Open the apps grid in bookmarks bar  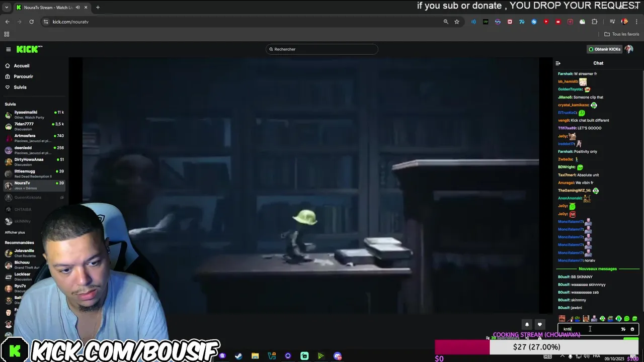pyautogui.click(x=7, y=34)
